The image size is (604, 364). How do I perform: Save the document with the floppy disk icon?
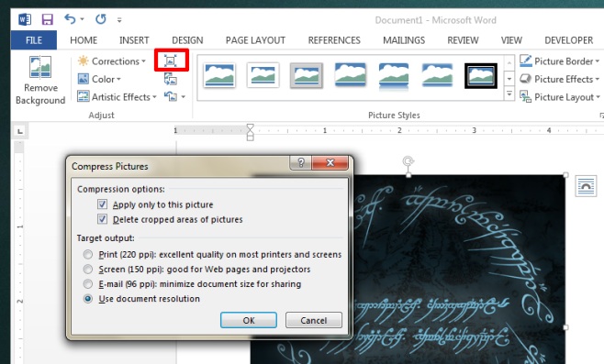point(48,19)
